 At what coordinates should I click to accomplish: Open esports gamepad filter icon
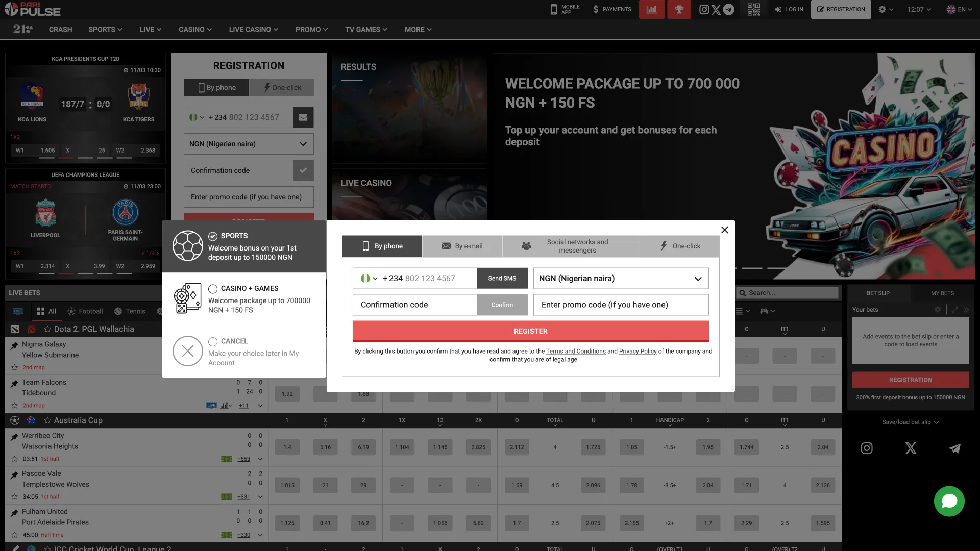click(x=767, y=311)
